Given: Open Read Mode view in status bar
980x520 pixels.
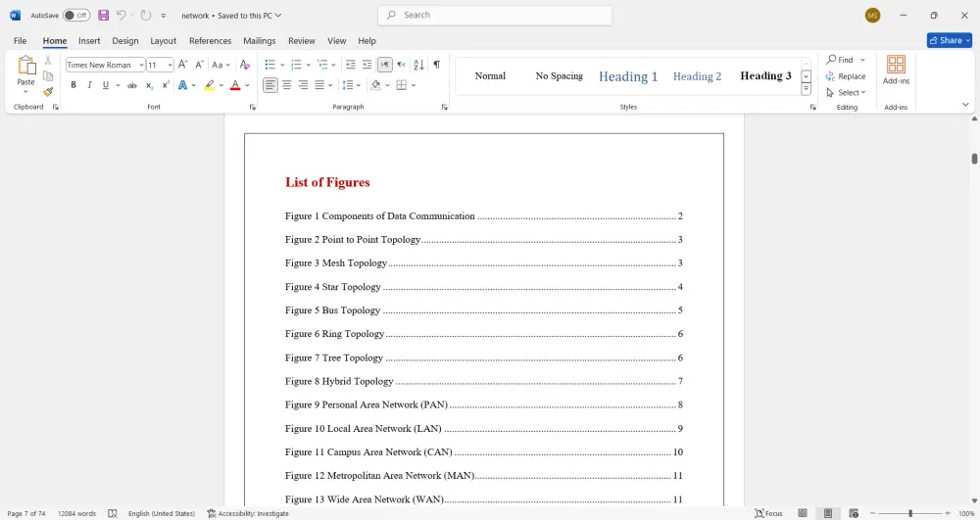Looking at the screenshot, I should coord(803,513).
